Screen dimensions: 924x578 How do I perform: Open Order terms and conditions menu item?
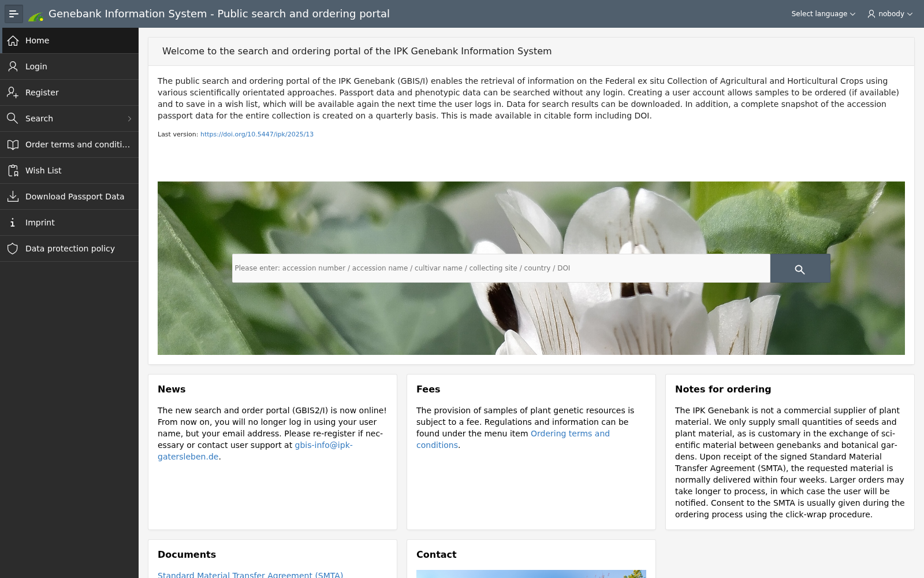point(69,144)
